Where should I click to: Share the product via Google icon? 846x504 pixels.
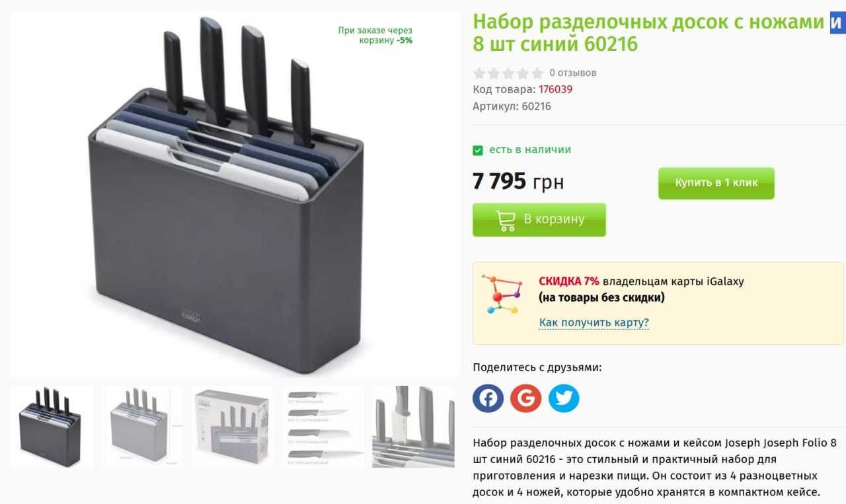pos(525,398)
